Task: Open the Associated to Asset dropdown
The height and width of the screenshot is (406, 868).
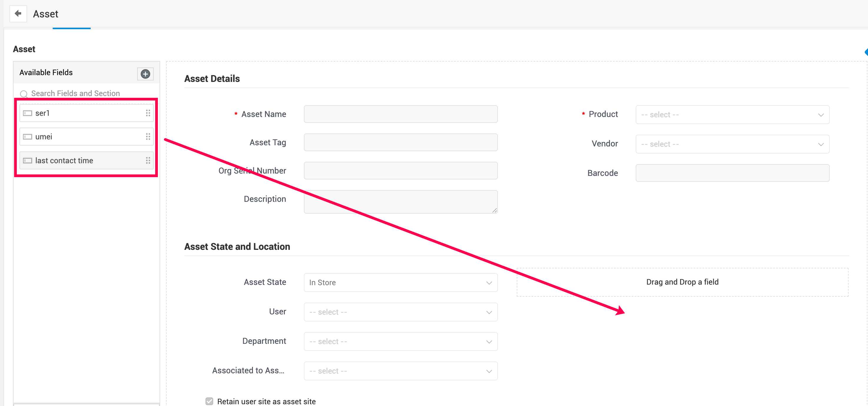Action: [400, 371]
